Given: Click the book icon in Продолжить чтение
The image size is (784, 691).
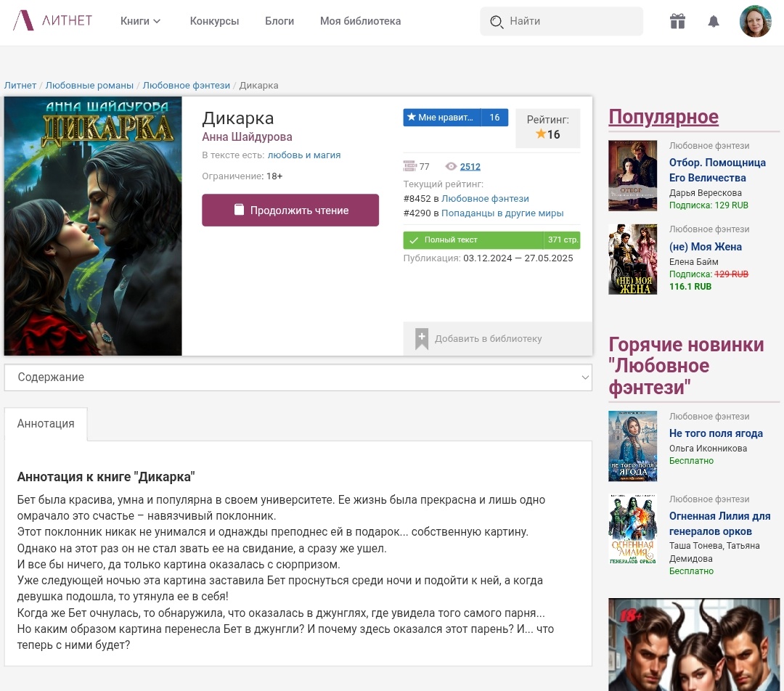Looking at the screenshot, I should coord(239,210).
